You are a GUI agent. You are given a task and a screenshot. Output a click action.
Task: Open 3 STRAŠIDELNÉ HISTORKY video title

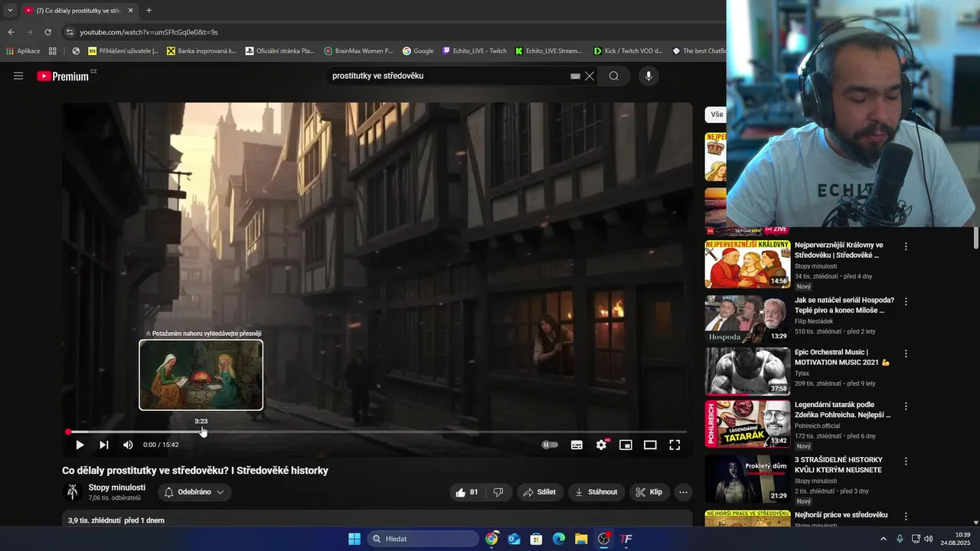click(x=838, y=465)
